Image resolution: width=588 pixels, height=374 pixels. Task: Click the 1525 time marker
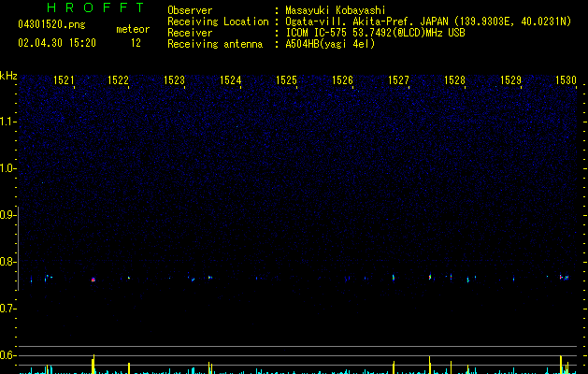(x=286, y=80)
